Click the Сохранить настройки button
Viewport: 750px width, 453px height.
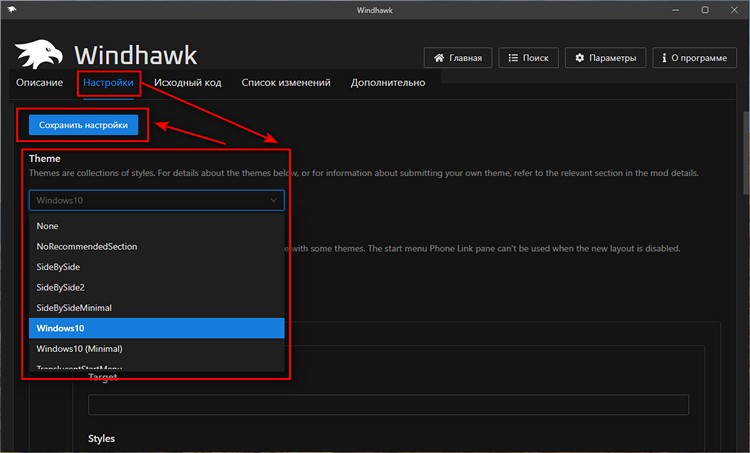tap(83, 125)
